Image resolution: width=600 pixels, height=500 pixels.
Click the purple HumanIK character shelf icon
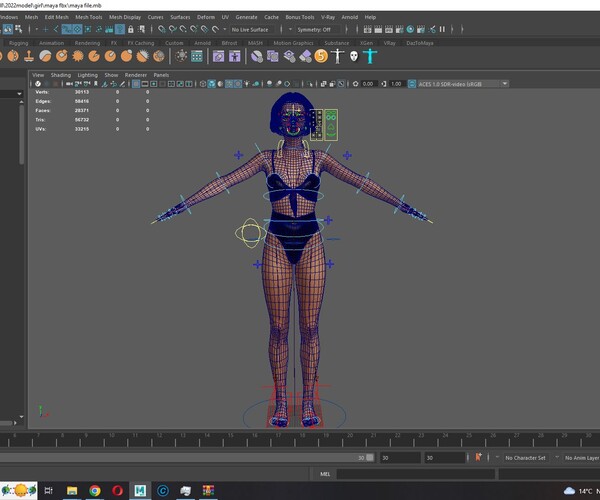click(235, 56)
